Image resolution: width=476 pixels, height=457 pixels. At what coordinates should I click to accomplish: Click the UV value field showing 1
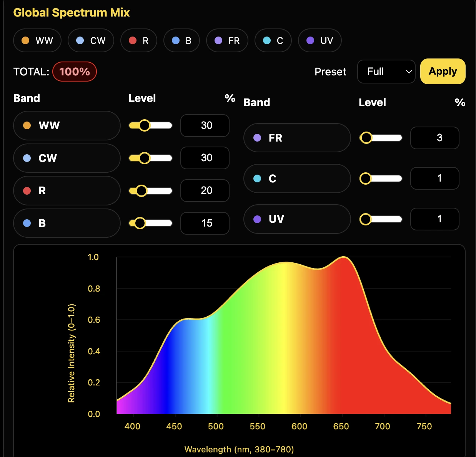434,219
